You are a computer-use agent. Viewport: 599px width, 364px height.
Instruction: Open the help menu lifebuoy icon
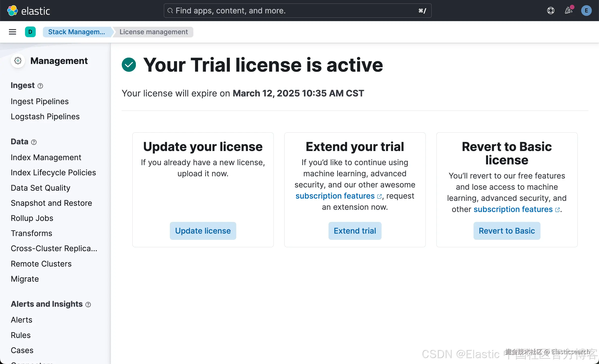tap(551, 11)
